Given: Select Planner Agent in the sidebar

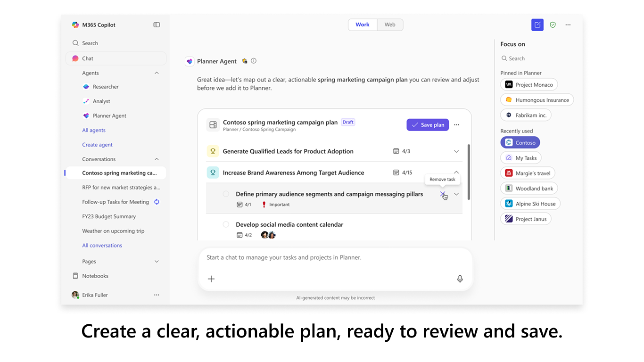Looking at the screenshot, I should (x=109, y=116).
